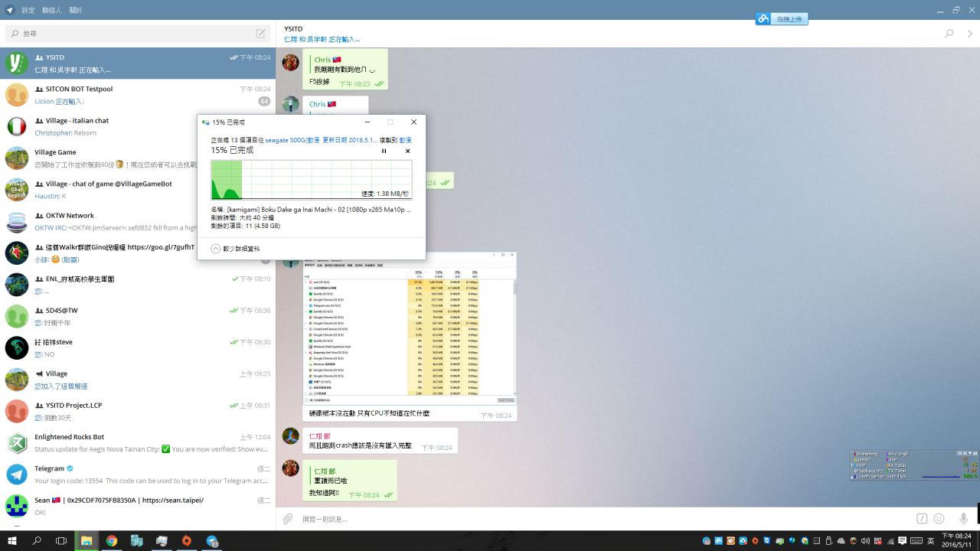Image resolution: width=980 pixels, height=551 pixels.
Task: Open the OKTW Network chat
Action: [100, 221]
